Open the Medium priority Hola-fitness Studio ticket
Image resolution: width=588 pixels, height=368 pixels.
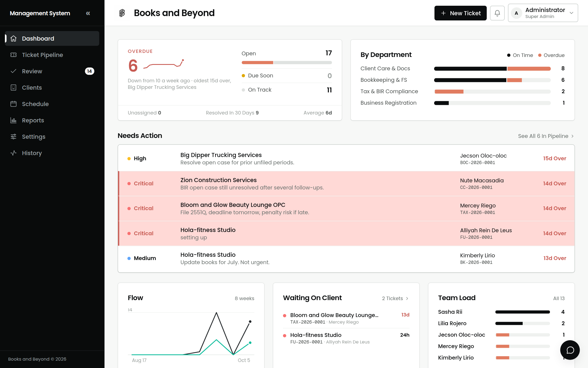(x=346, y=258)
